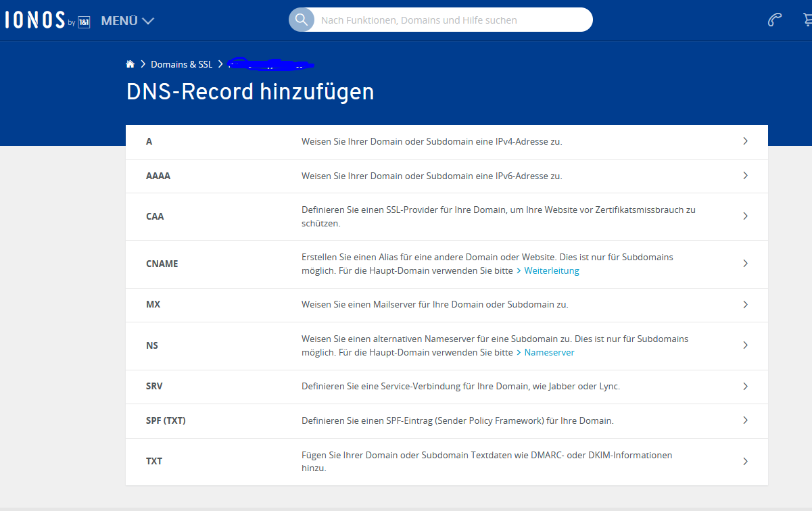Image resolution: width=812 pixels, height=511 pixels.
Task: Open the Nameserver link
Action: [x=549, y=353]
